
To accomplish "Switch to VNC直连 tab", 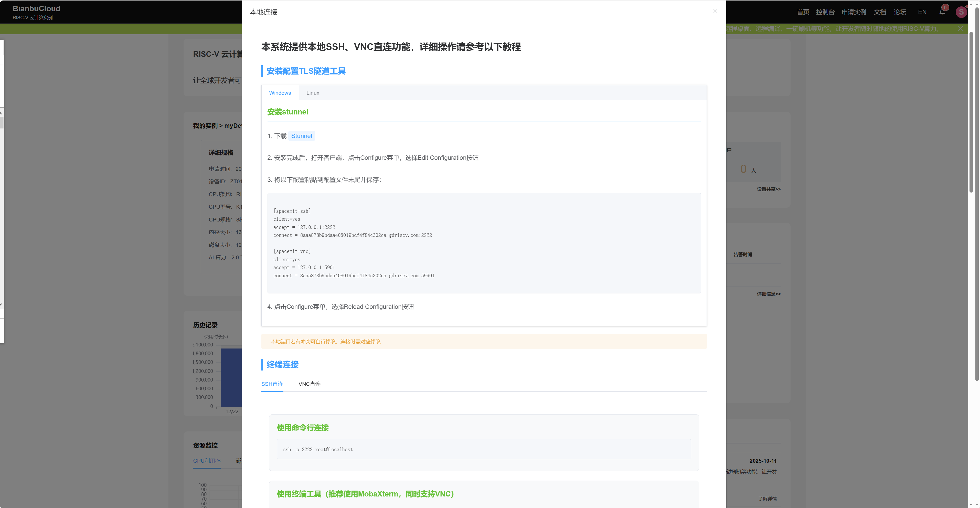I will tap(309, 384).
